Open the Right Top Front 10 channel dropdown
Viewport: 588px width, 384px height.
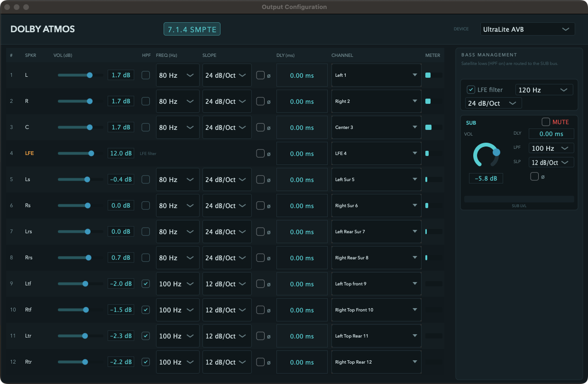click(376, 310)
